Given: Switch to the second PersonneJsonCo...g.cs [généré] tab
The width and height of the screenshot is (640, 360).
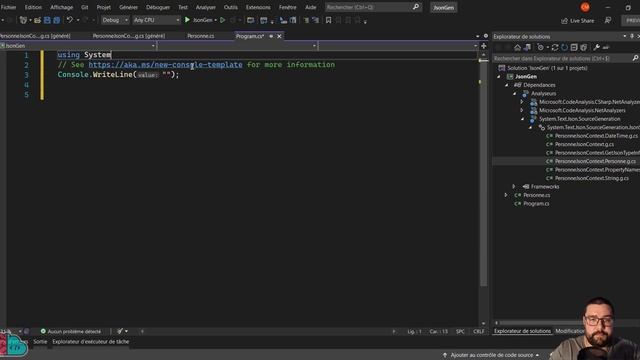Looking at the screenshot, I should coord(129,36).
